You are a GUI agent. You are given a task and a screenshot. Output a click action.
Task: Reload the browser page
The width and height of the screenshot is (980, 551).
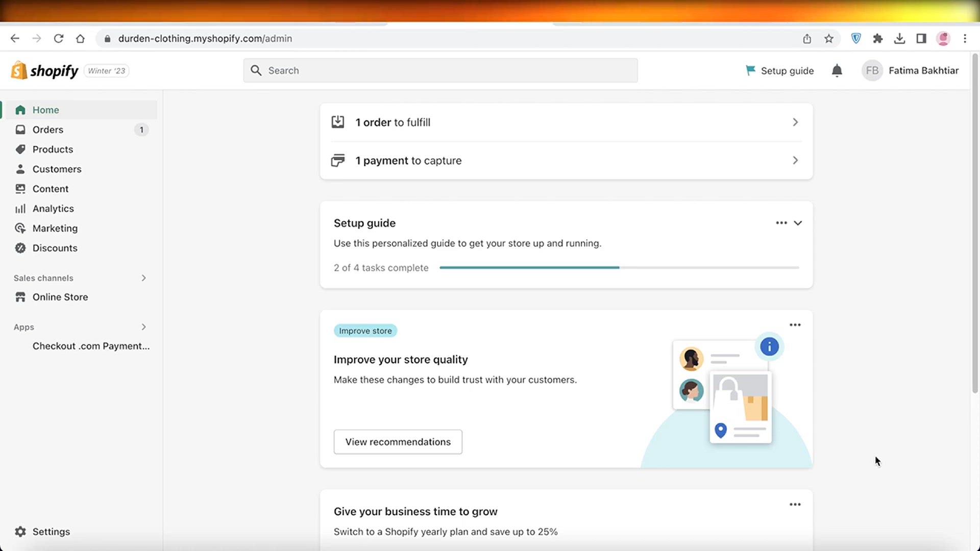click(59, 38)
